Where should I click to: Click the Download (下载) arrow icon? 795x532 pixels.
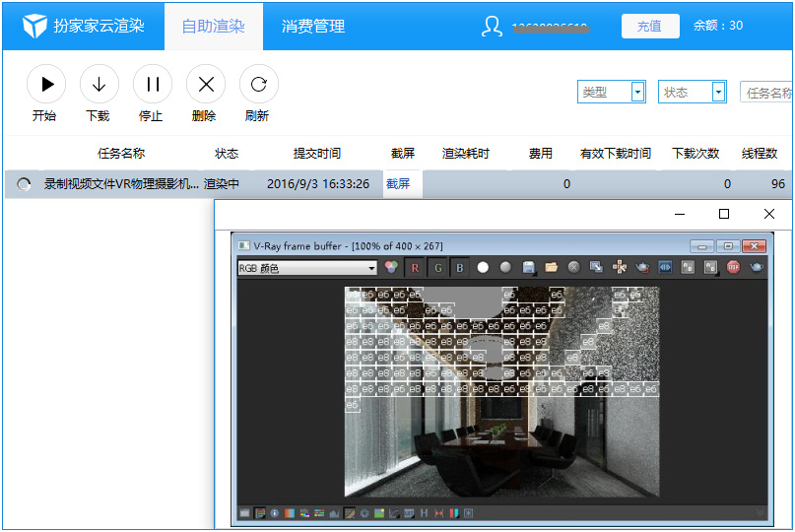[99, 85]
